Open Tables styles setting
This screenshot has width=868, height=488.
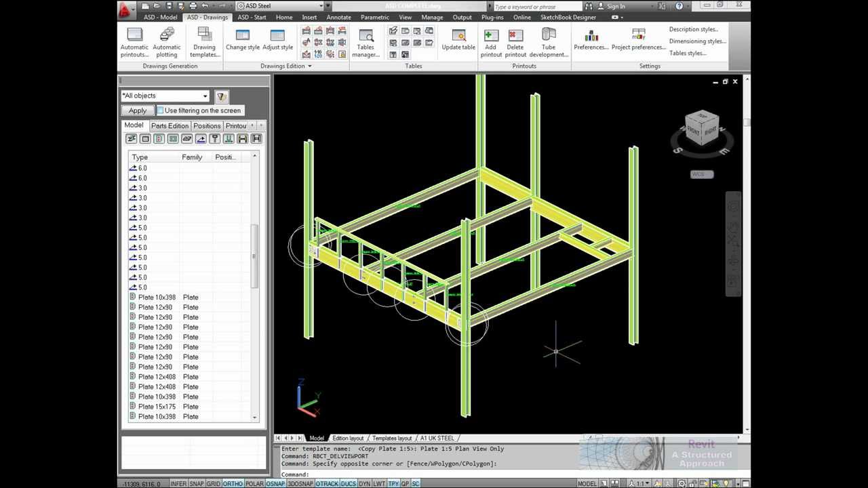click(x=688, y=53)
